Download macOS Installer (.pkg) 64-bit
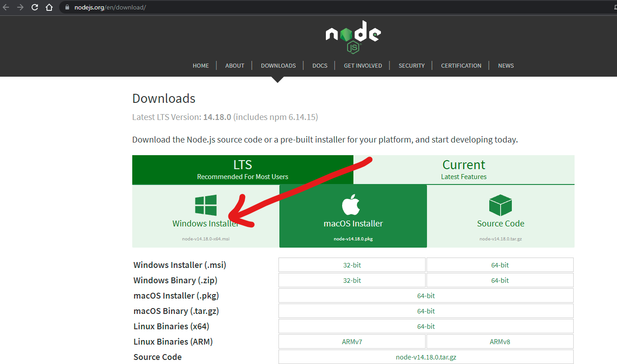617x364 pixels. click(426, 296)
